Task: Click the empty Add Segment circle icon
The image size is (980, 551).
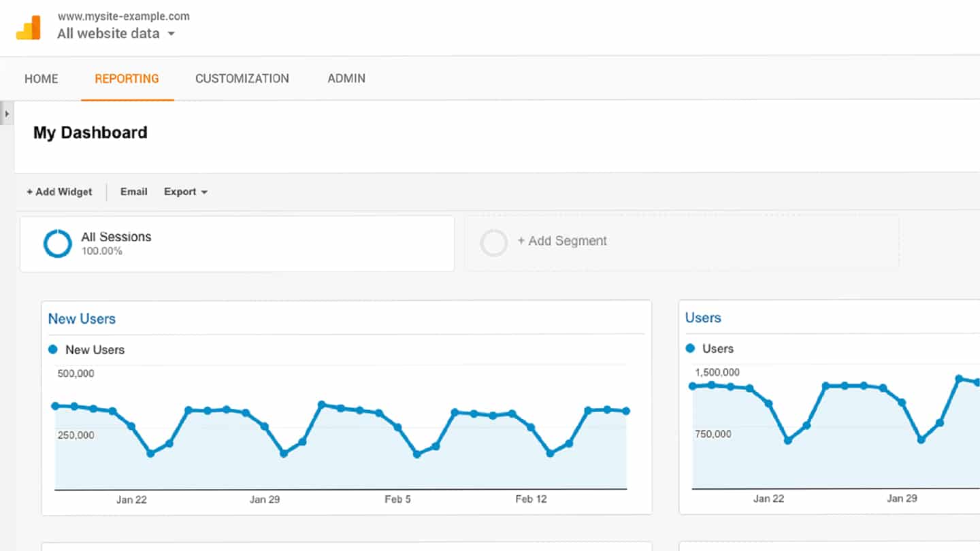Action: (x=494, y=243)
